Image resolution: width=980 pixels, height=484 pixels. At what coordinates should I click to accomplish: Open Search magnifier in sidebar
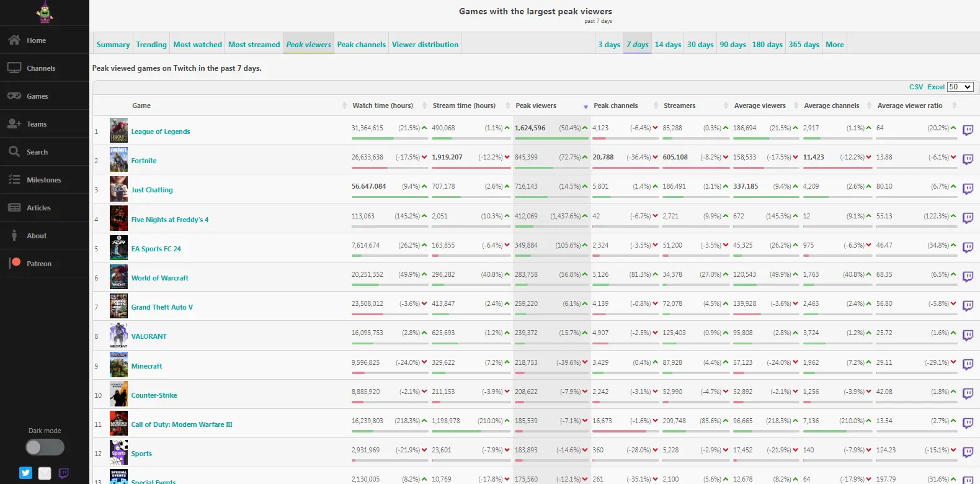(14, 151)
